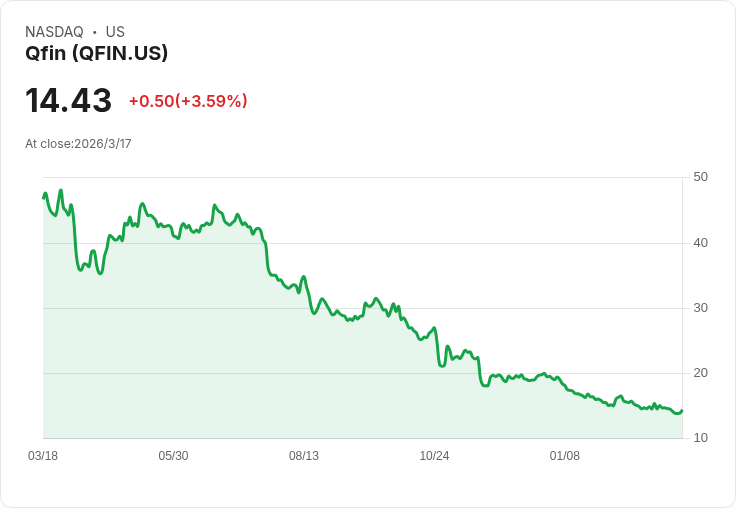
Task: Click the +0.50(+3.59%) price change
Action: coord(188,101)
